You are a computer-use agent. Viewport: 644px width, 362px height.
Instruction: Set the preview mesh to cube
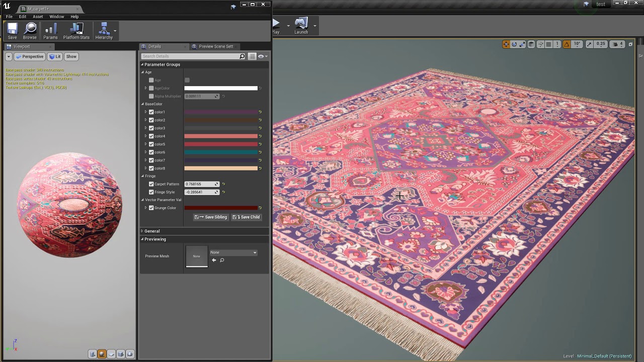(121, 354)
